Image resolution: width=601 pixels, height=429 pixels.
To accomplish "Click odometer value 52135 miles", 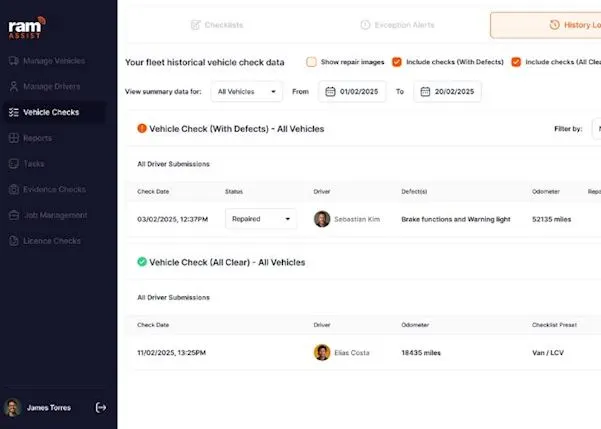I will pos(552,219).
